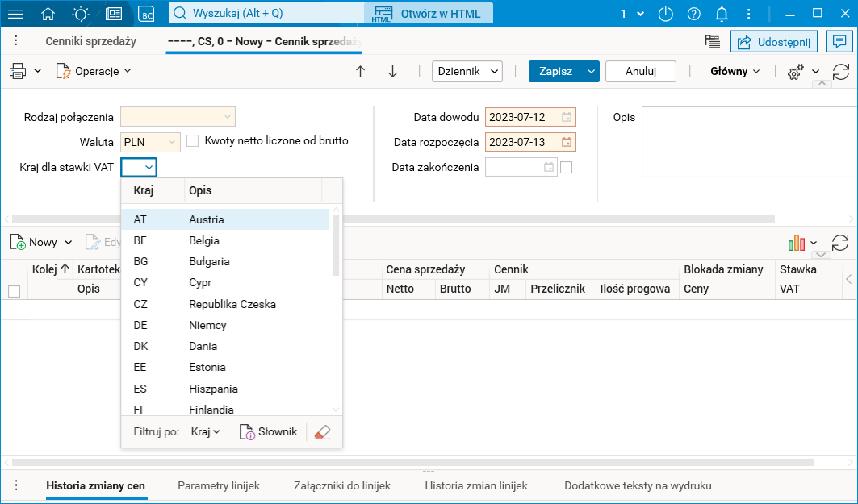Open calendar for Data rozpoczęcia
The height and width of the screenshot is (504, 858).
[x=567, y=142]
